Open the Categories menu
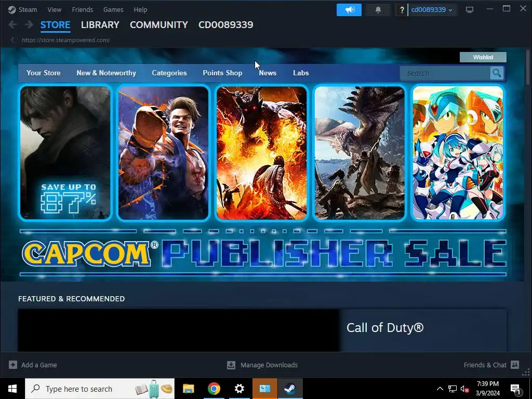The height and width of the screenshot is (399, 532). pos(169,73)
